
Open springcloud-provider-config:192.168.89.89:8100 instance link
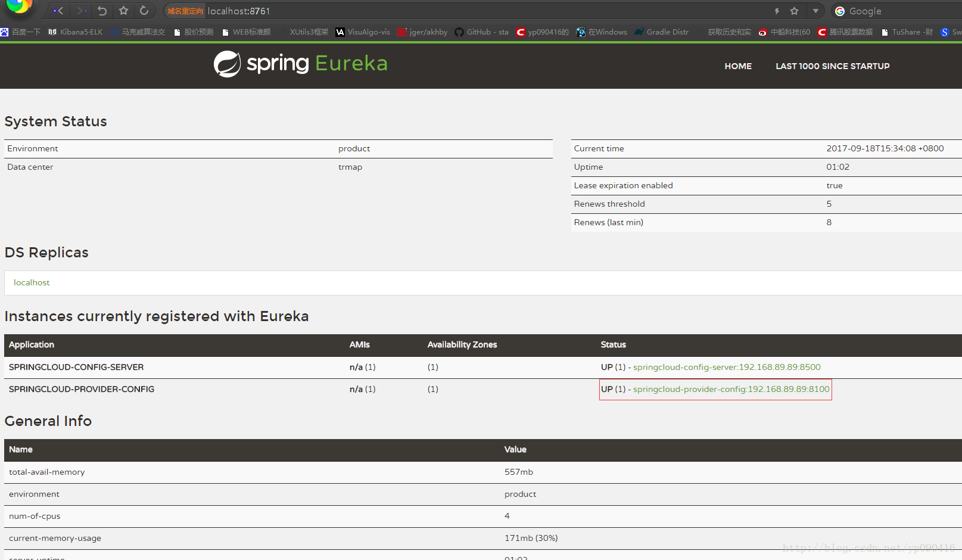[731, 389]
